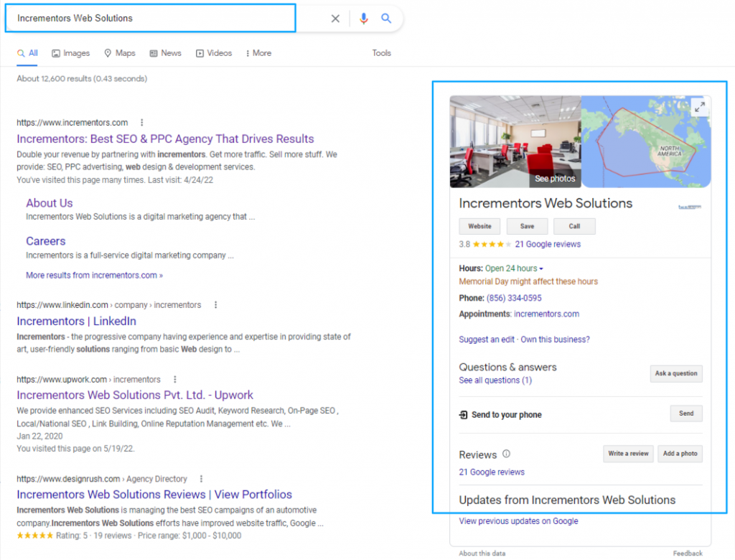This screenshot has height=560, width=735.
Task: Open the Images search category icon
Action: coord(55,53)
